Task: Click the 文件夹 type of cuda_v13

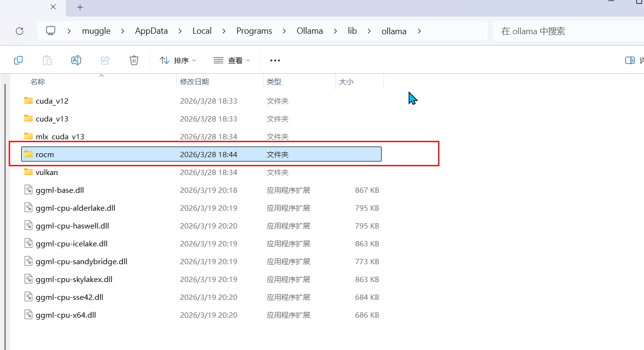Action: (x=278, y=119)
